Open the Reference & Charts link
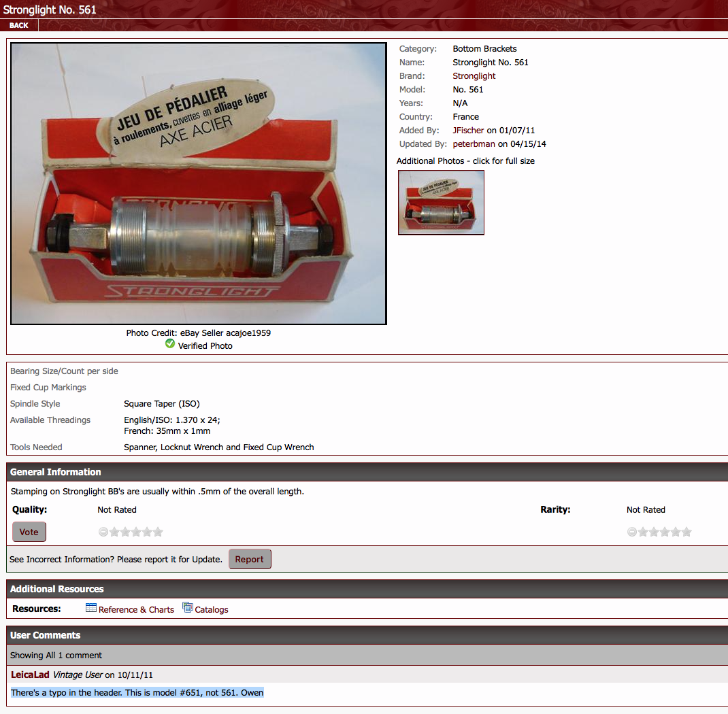This screenshot has width=728, height=714. coord(136,609)
